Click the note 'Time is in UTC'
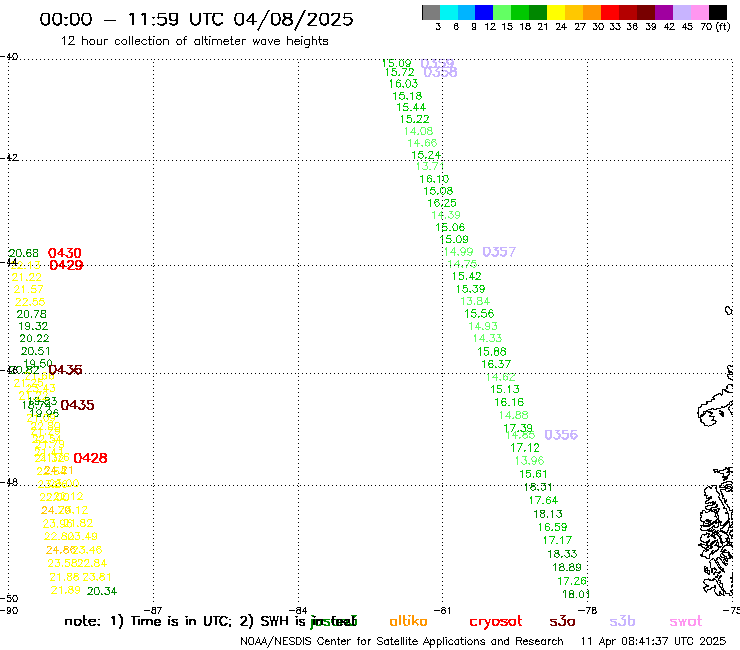 point(182,621)
